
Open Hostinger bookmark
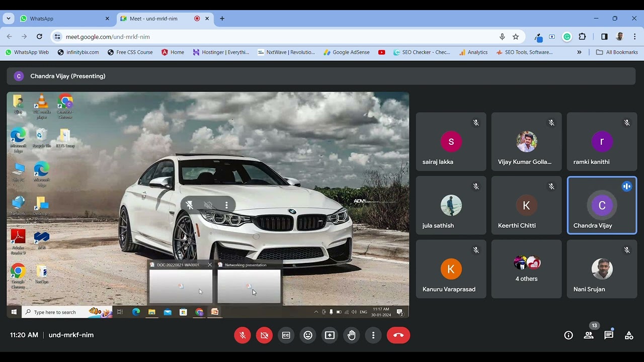[221, 52]
